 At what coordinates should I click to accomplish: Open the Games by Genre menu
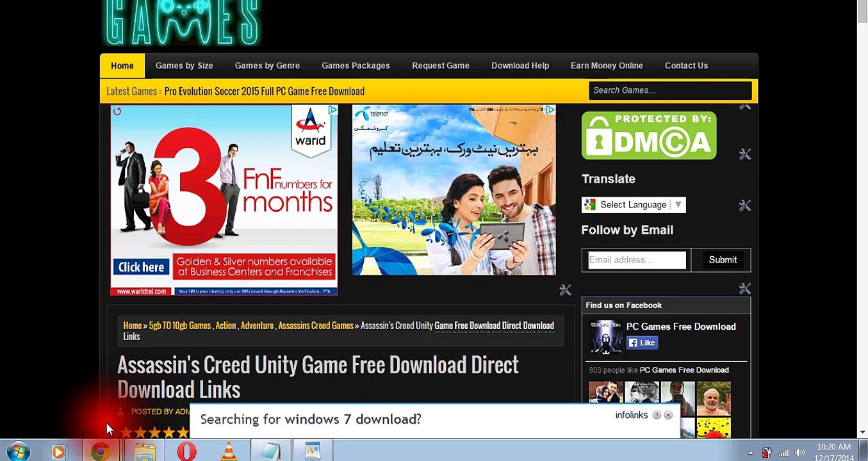click(267, 65)
